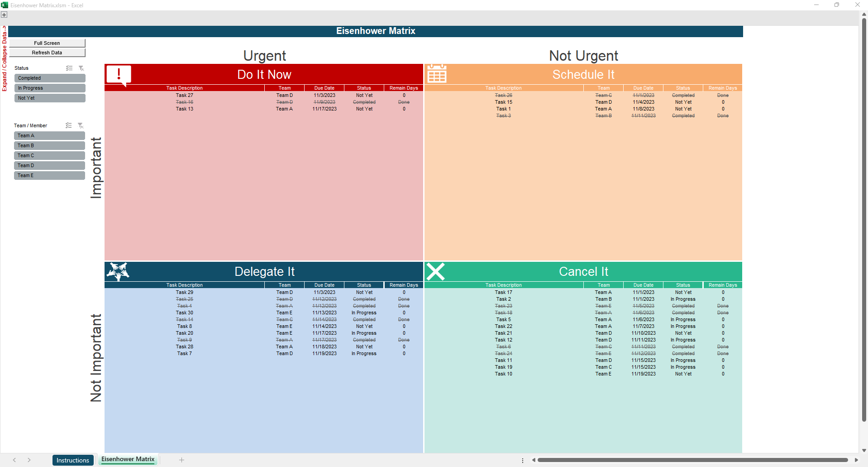Select the Eisenhower Matrix sheet tab

[x=128, y=459]
